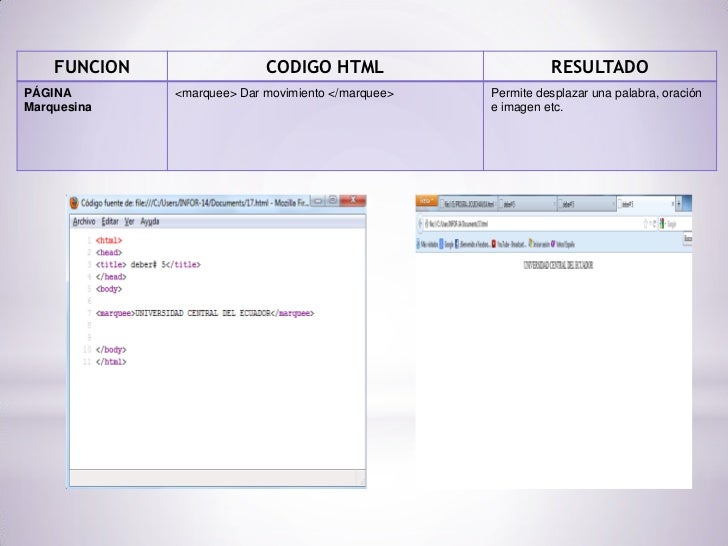728x546 pixels.
Task: Open the Google bookmark in bookmarks bar
Action: point(446,244)
